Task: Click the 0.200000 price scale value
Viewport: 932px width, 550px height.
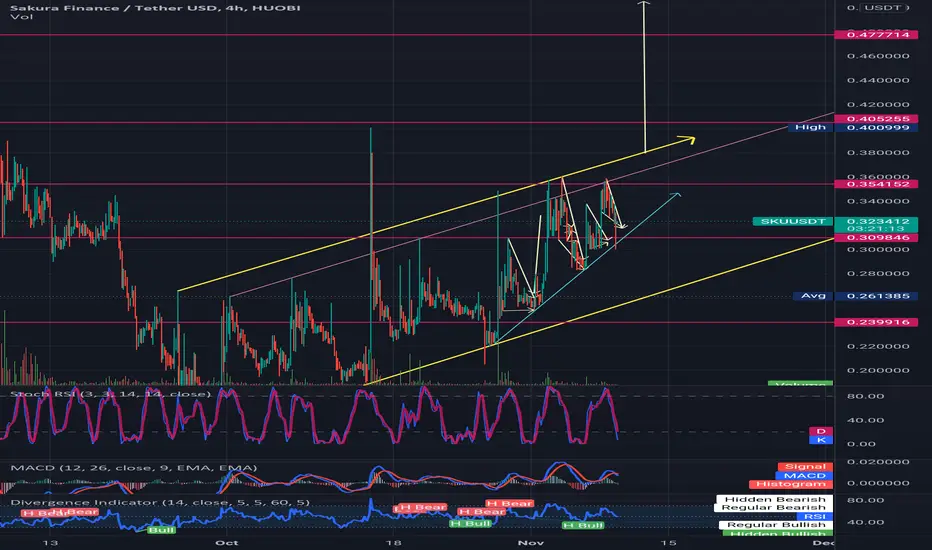Action: (x=878, y=370)
